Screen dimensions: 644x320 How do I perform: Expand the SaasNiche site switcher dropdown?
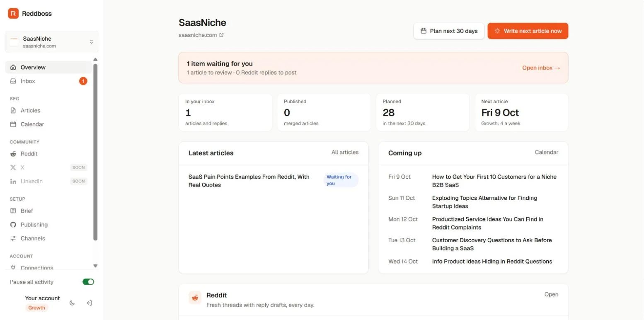coord(52,42)
